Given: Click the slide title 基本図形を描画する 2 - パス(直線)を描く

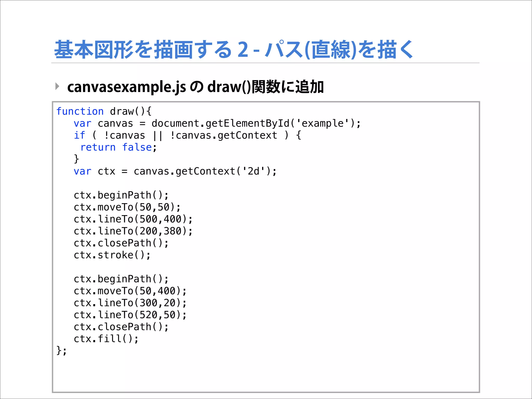Looking at the screenshot, I should (234, 49).
